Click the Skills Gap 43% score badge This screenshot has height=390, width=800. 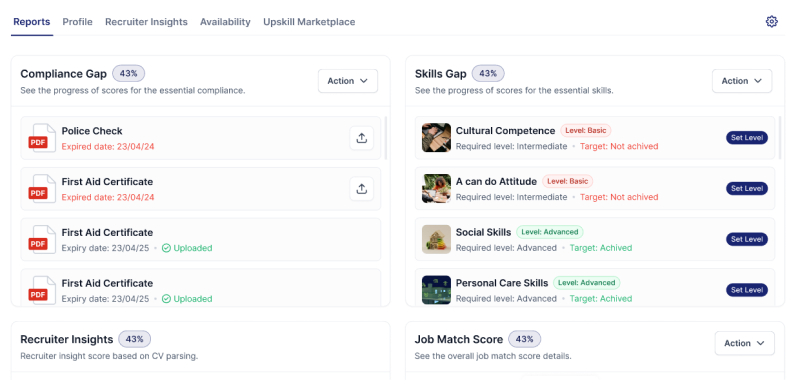point(488,74)
